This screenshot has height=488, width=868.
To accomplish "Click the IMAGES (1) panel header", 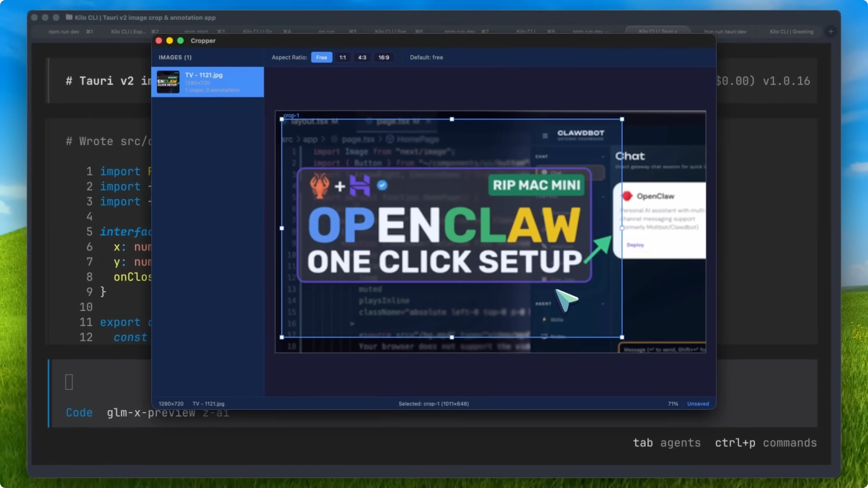I will (x=175, y=57).
